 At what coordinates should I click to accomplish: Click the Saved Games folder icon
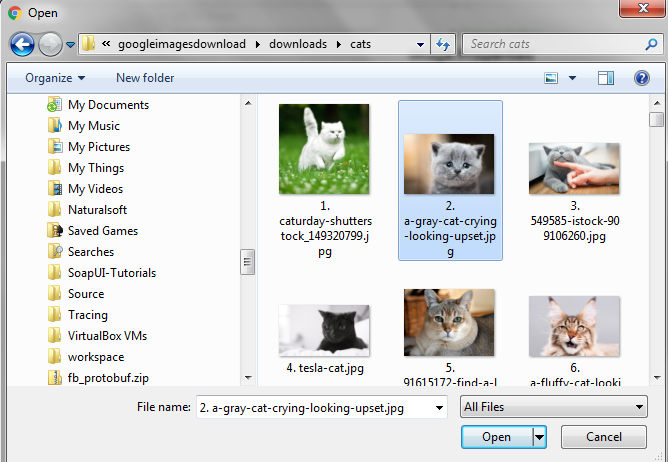click(x=55, y=231)
